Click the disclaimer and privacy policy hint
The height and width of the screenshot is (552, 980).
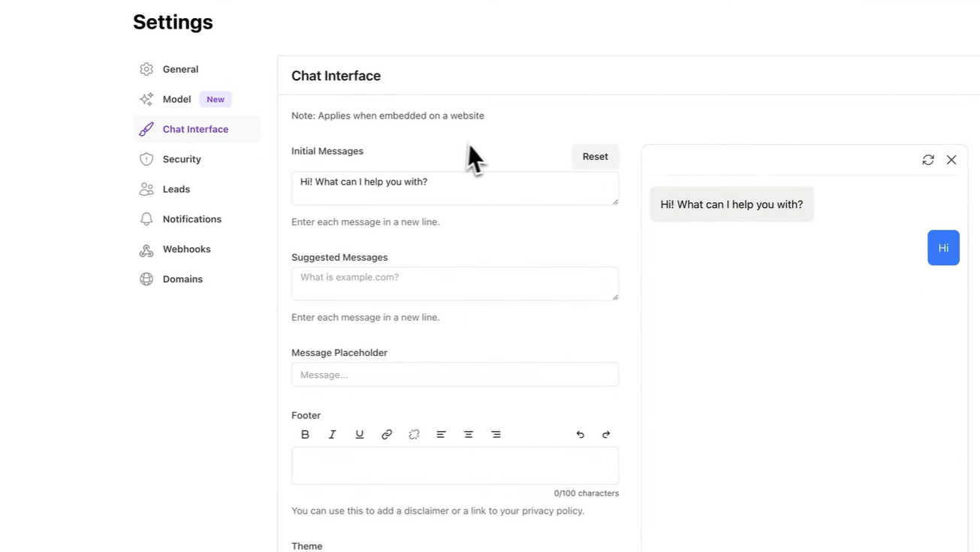(438, 511)
